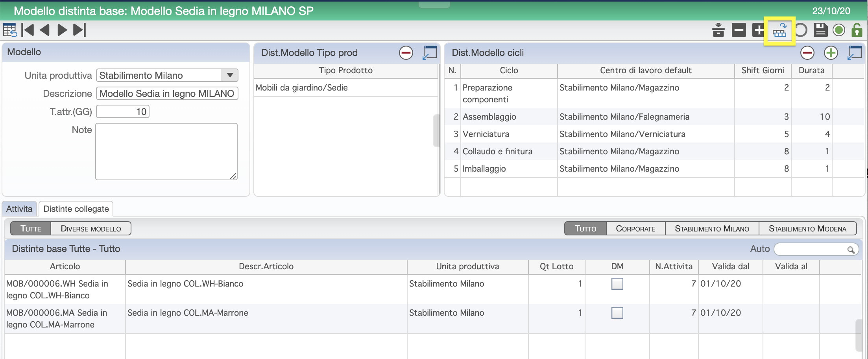The image size is (868, 359).
Task: Open the table list view icon
Action: [x=10, y=30]
